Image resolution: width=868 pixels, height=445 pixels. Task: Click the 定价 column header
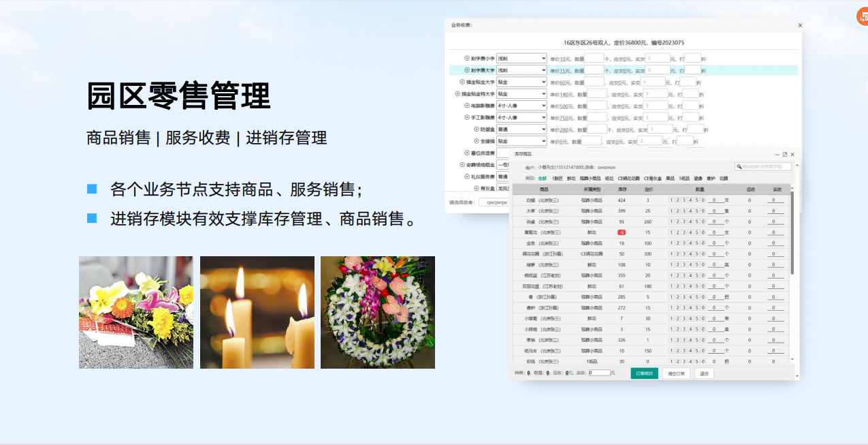[649, 189]
